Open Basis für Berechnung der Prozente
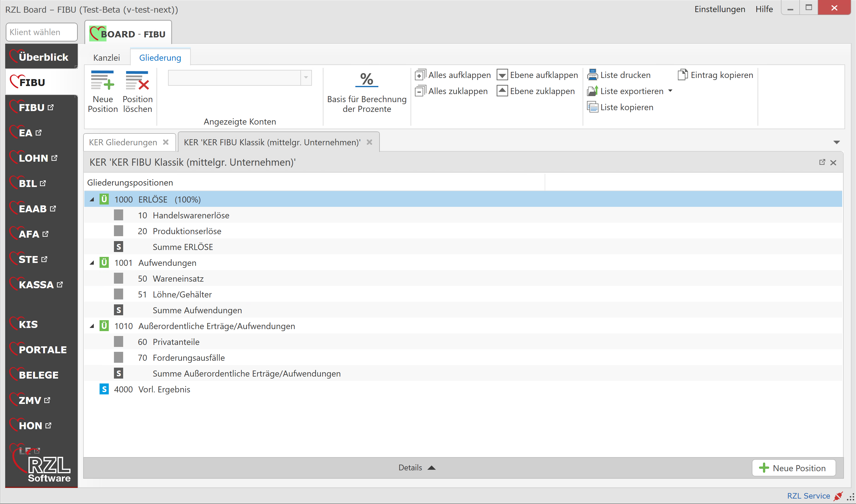Image resolution: width=856 pixels, height=504 pixels. pos(367,80)
